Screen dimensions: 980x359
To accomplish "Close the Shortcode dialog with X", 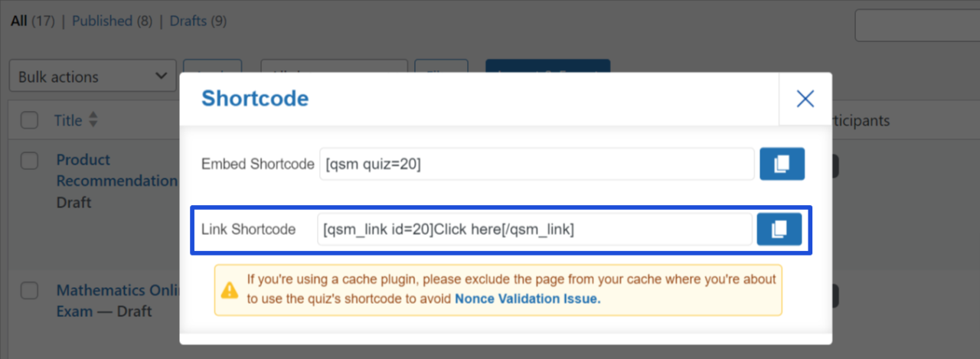I will click(x=805, y=99).
